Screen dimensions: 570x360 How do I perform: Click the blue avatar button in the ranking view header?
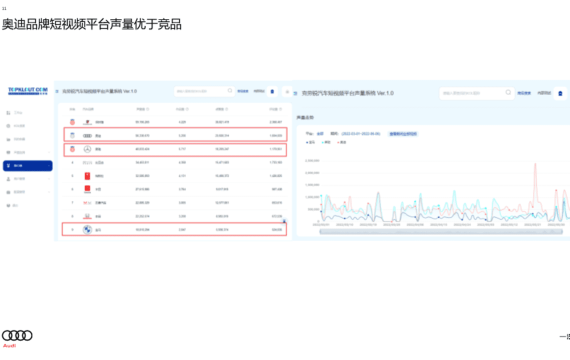tap(272, 92)
